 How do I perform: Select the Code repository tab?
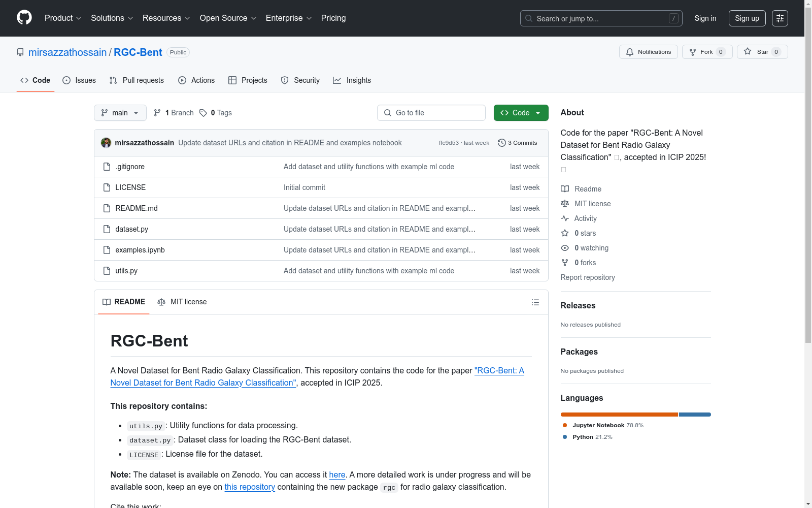36,80
